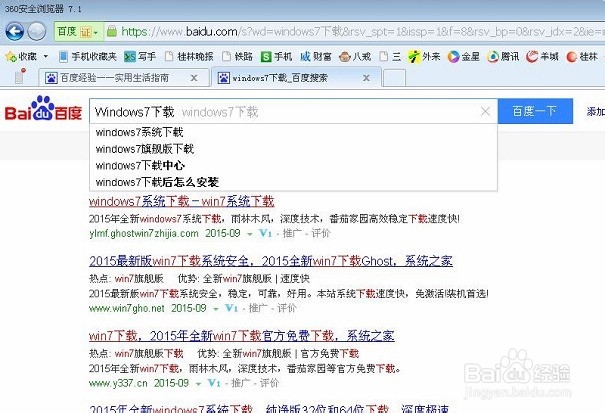Viewport: 605px width, 413px height.
Task: Open the 桂林晚报 bookmark
Action: point(189,57)
